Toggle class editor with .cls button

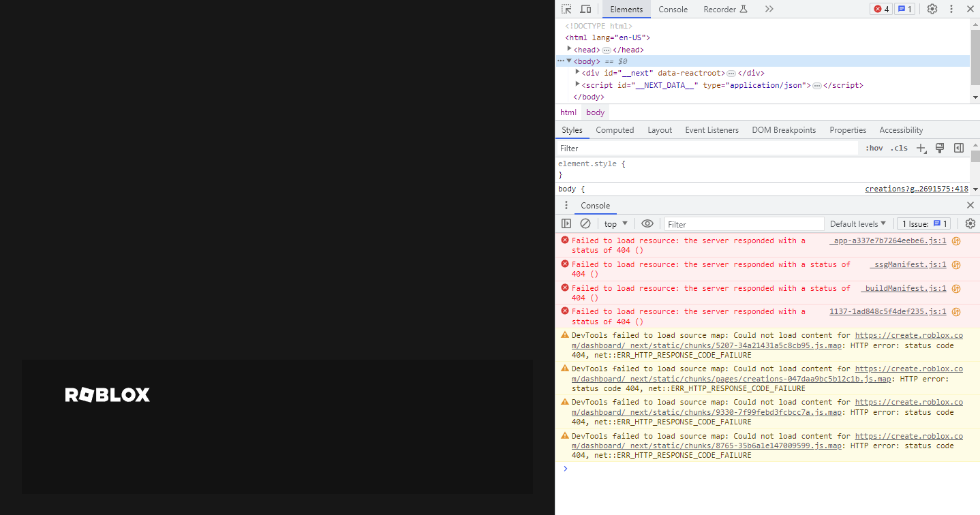(898, 148)
